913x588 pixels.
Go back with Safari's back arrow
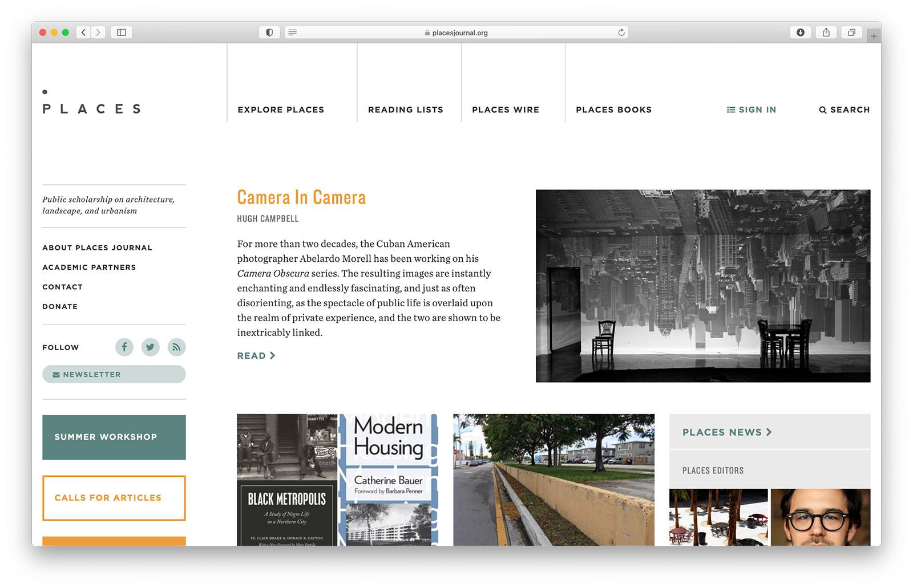pyautogui.click(x=84, y=33)
